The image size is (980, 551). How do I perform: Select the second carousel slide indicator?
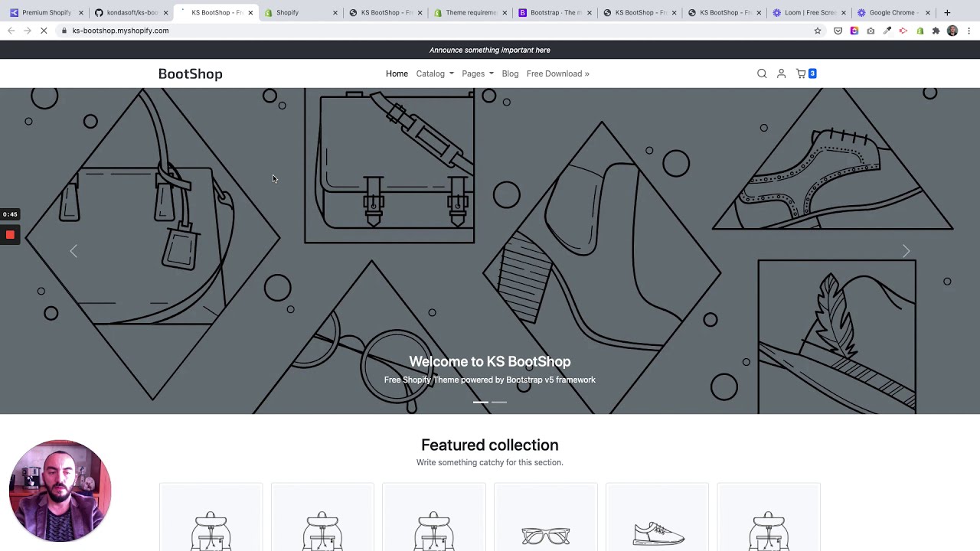point(499,402)
